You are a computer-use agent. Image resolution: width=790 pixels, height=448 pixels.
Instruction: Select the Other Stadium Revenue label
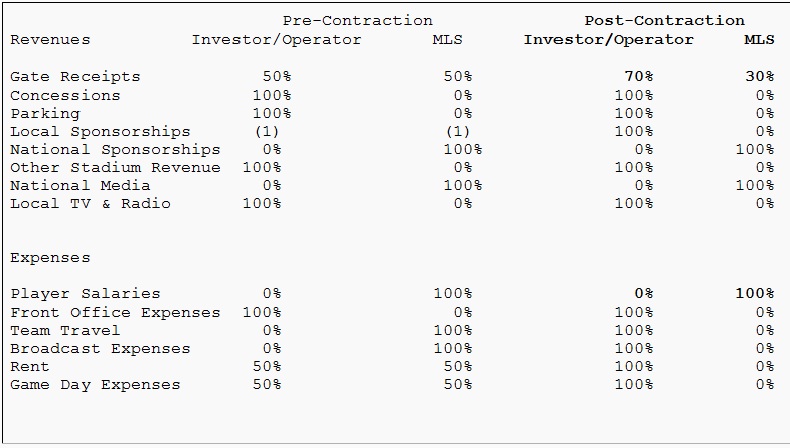click(115, 168)
